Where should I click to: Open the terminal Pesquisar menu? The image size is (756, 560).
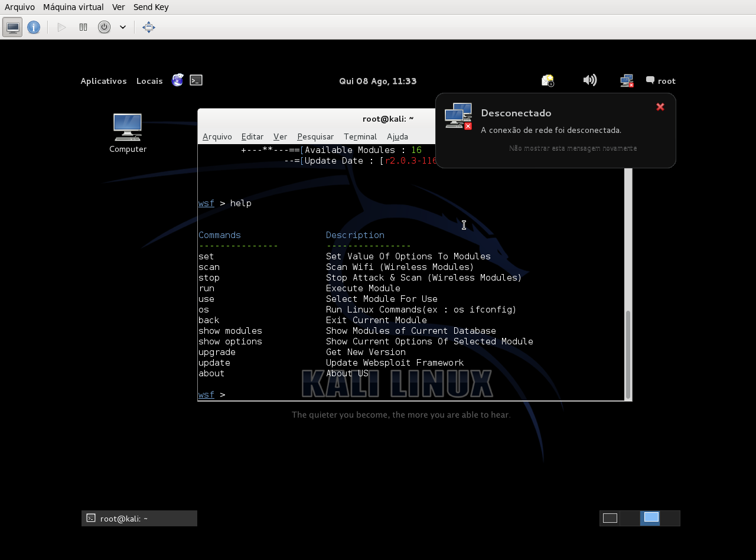click(x=315, y=136)
